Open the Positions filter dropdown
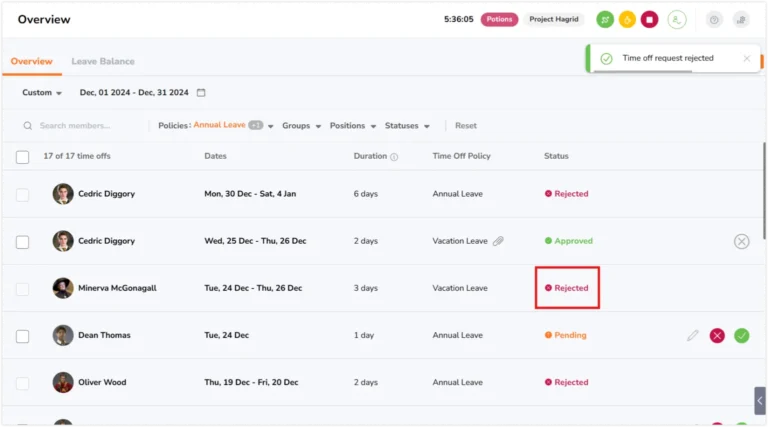 click(x=353, y=126)
